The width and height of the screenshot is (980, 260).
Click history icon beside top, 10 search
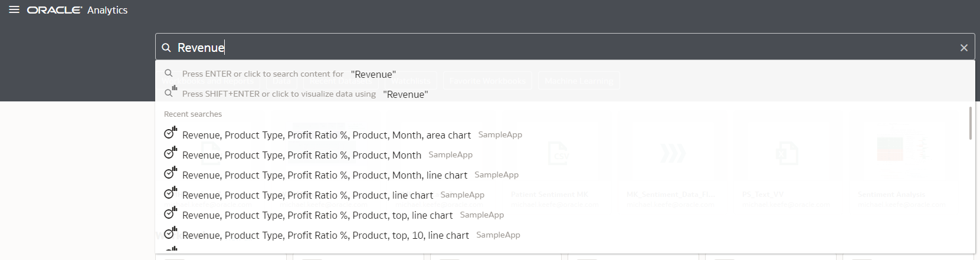170,234
